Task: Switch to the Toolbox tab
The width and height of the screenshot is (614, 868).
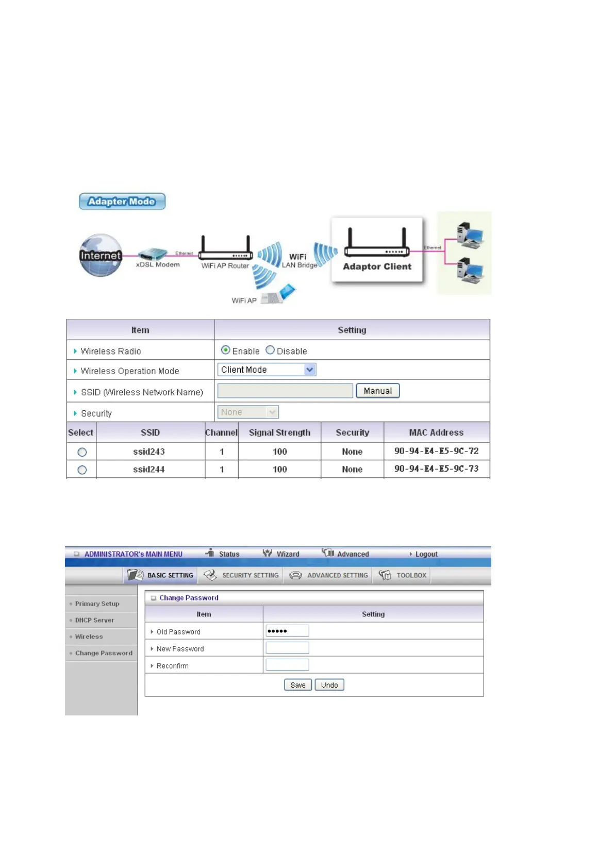Action: [402, 575]
